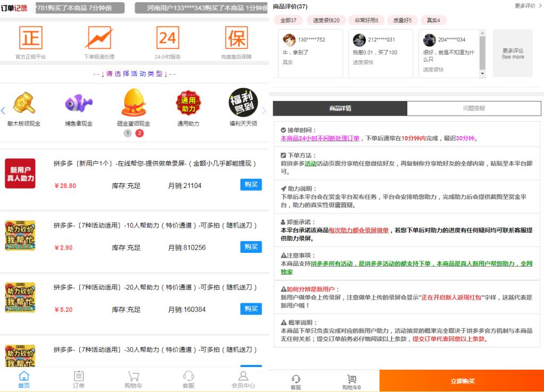Open the 通用助力 red badge icon
544x392 pixels.
click(x=188, y=103)
